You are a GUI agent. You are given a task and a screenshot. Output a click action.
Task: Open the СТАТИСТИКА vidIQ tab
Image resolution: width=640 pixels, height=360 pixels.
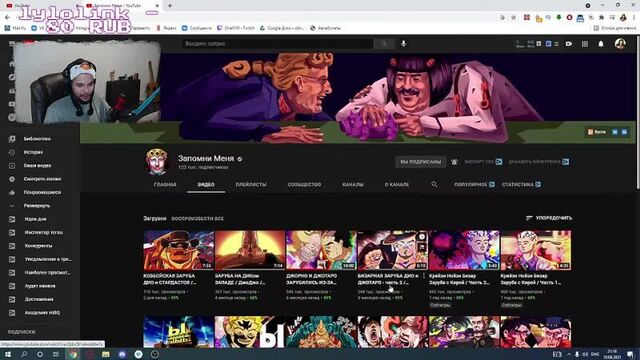521,184
